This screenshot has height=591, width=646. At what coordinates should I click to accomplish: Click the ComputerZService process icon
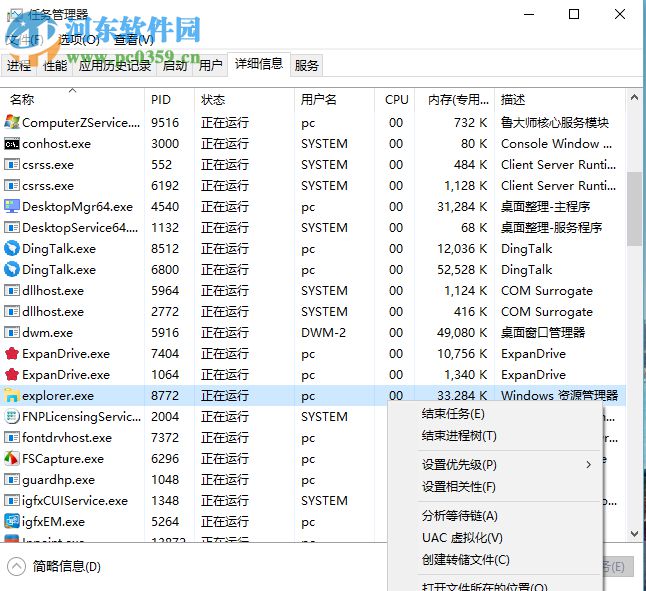point(12,122)
